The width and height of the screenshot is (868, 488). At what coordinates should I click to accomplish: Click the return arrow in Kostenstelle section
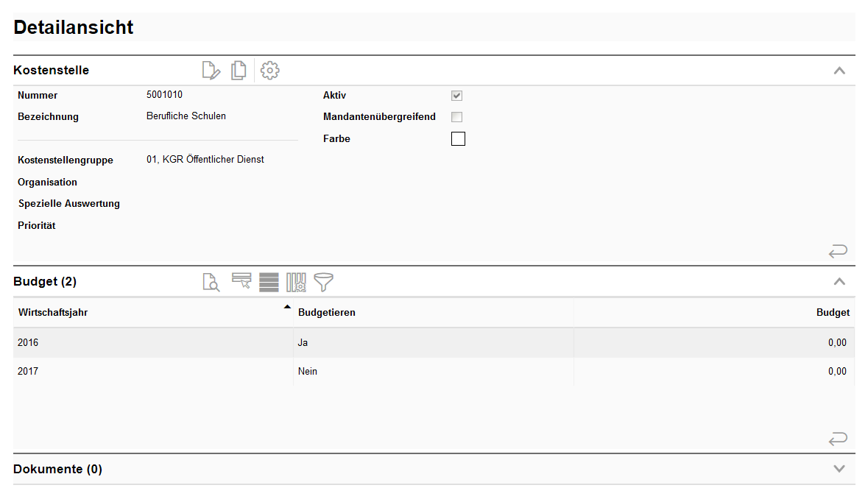pyautogui.click(x=838, y=252)
